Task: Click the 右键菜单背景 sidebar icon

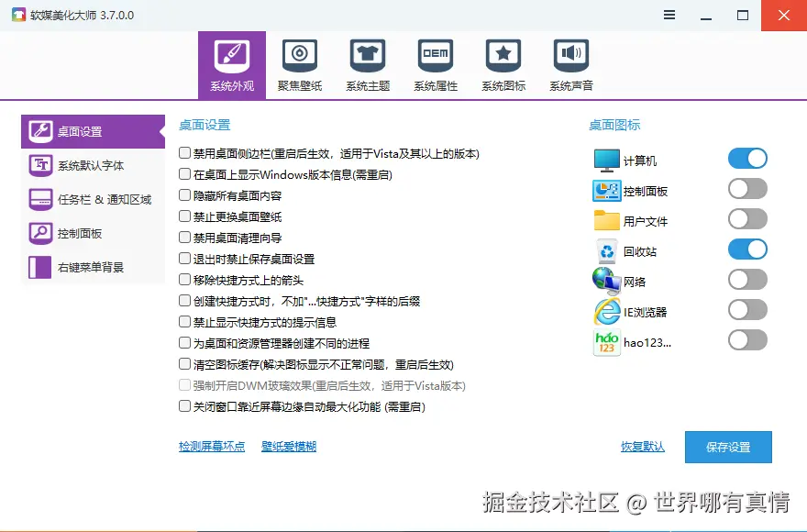Action: 40,267
